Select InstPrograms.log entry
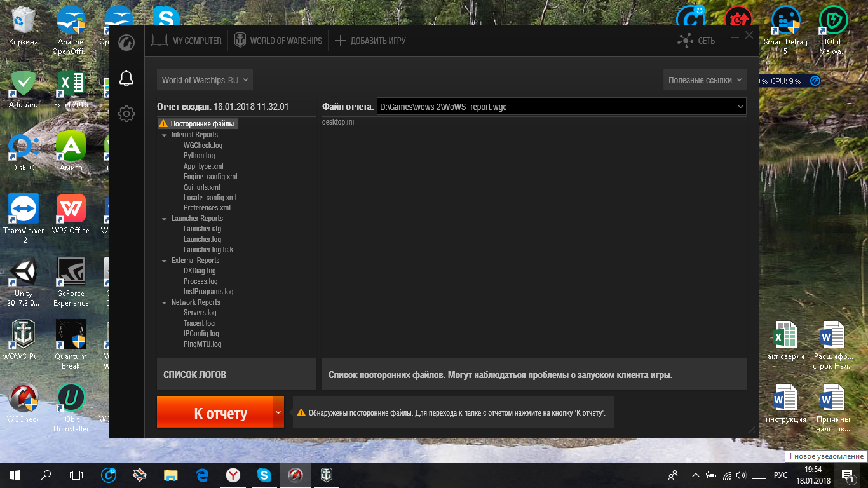 208,292
